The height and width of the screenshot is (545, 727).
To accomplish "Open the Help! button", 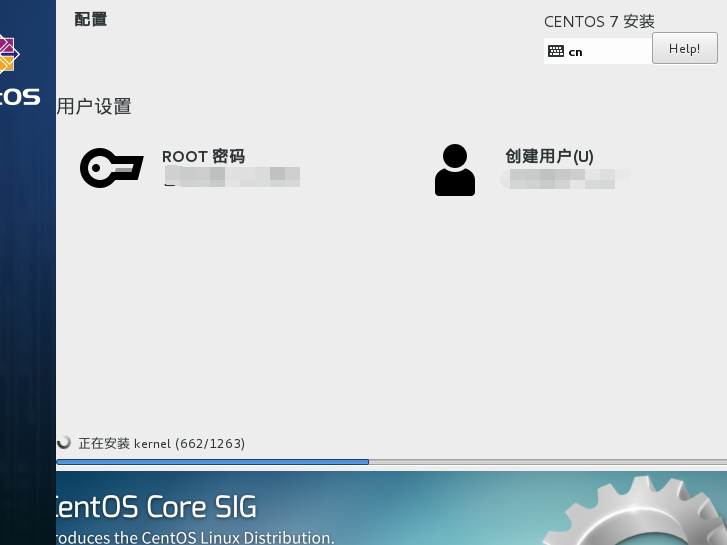I will pos(684,48).
